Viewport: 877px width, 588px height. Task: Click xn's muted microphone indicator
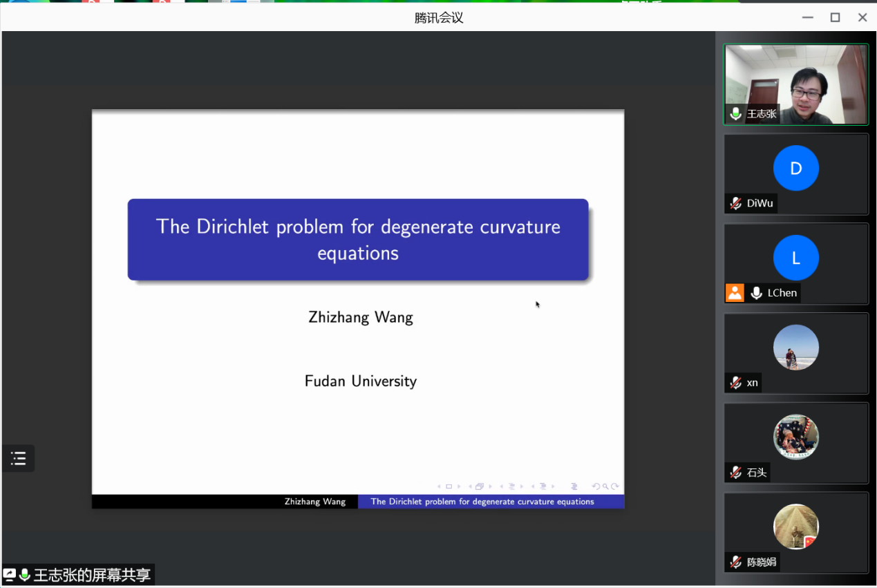[736, 383]
